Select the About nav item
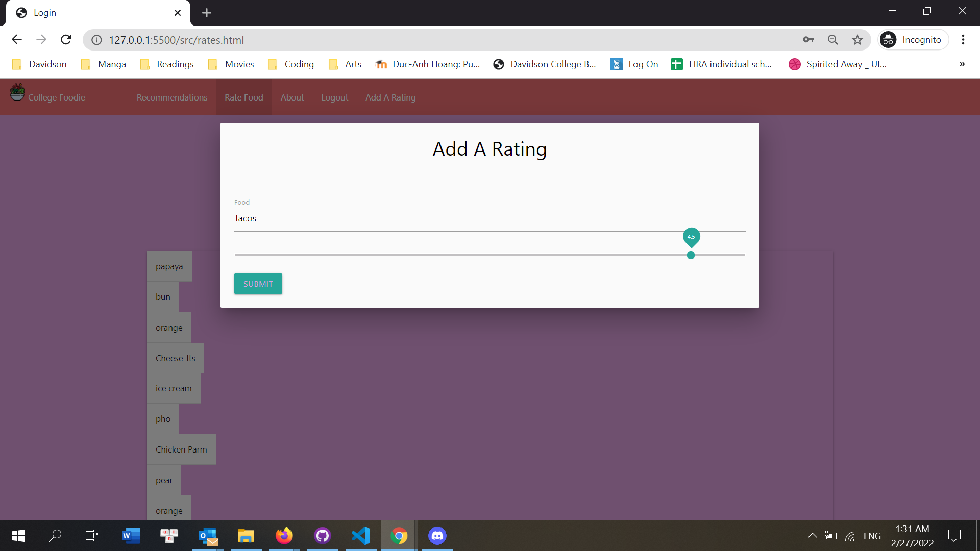The image size is (980, 551). click(292, 97)
